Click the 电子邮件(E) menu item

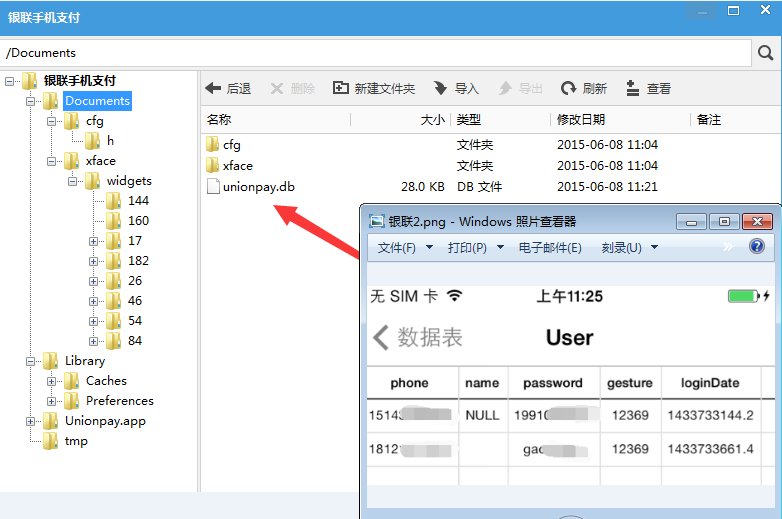coord(550,247)
